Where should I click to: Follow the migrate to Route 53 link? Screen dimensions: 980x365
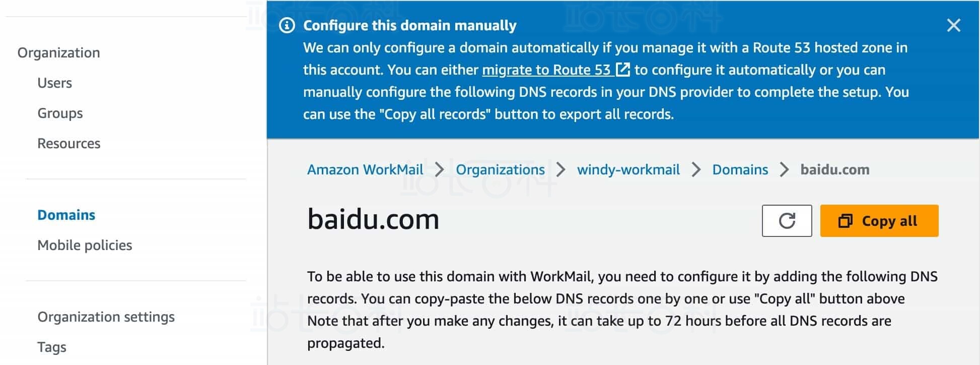point(546,70)
